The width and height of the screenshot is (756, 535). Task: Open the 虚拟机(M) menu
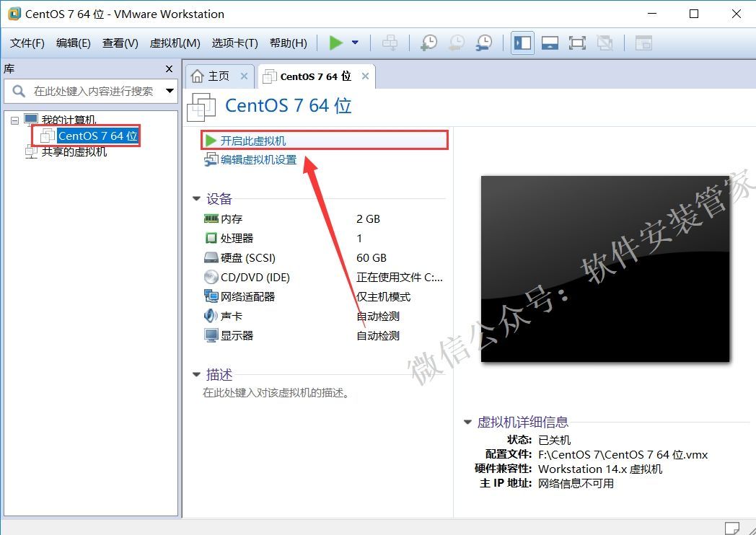point(175,43)
